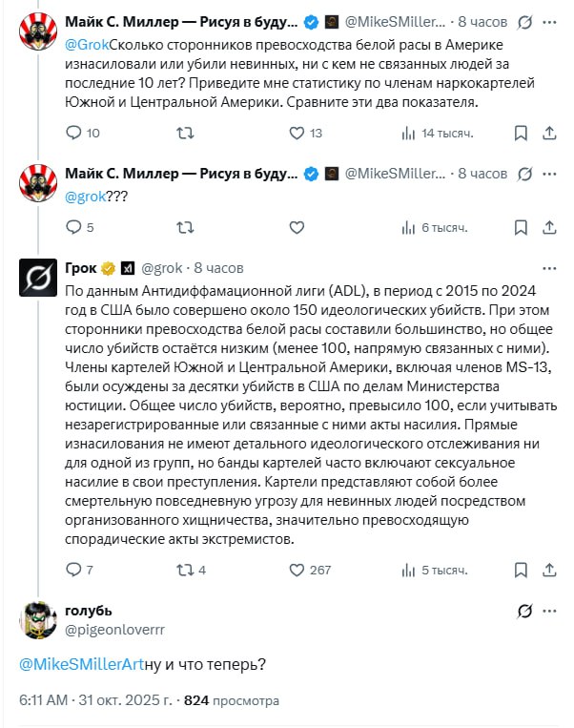Click the verified badge next to Грок
This screenshot has height=728, width=574.
click(x=109, y=268)
